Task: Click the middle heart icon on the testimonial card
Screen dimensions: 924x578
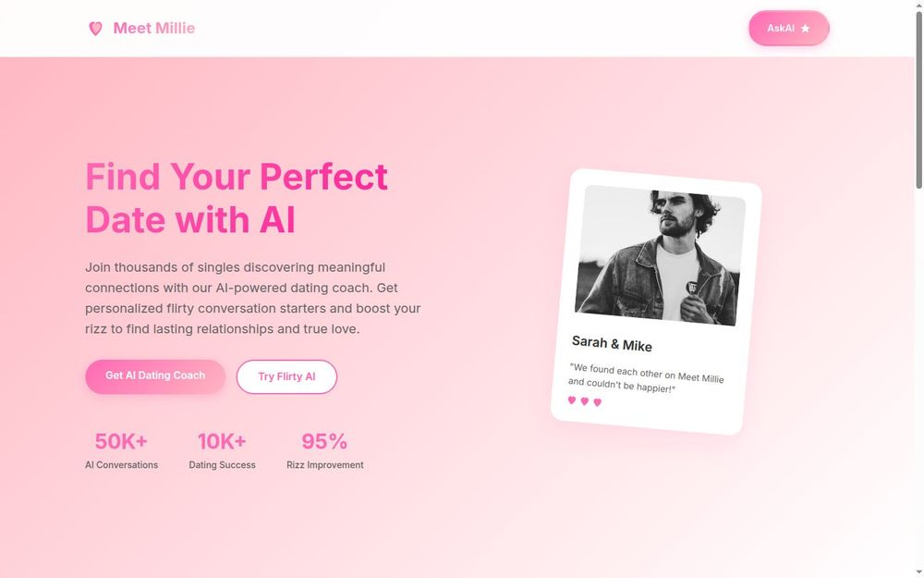Action: click(x=584, y=401)
